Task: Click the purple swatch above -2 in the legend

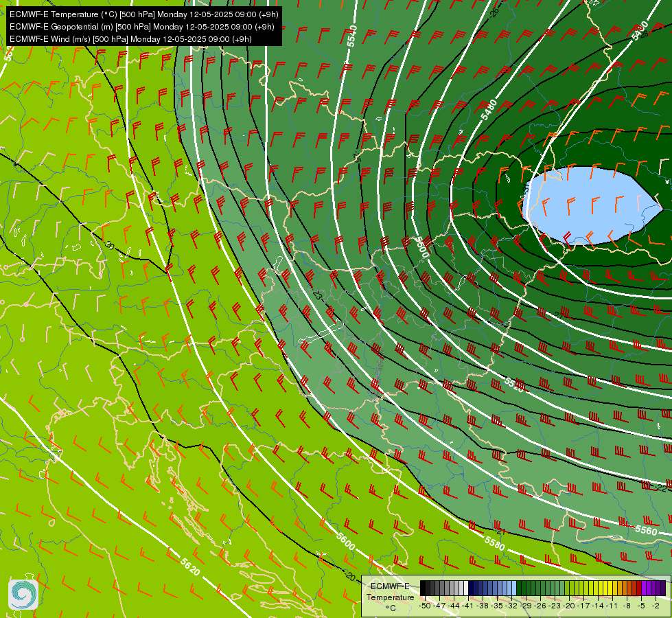Action: (653, 588)
